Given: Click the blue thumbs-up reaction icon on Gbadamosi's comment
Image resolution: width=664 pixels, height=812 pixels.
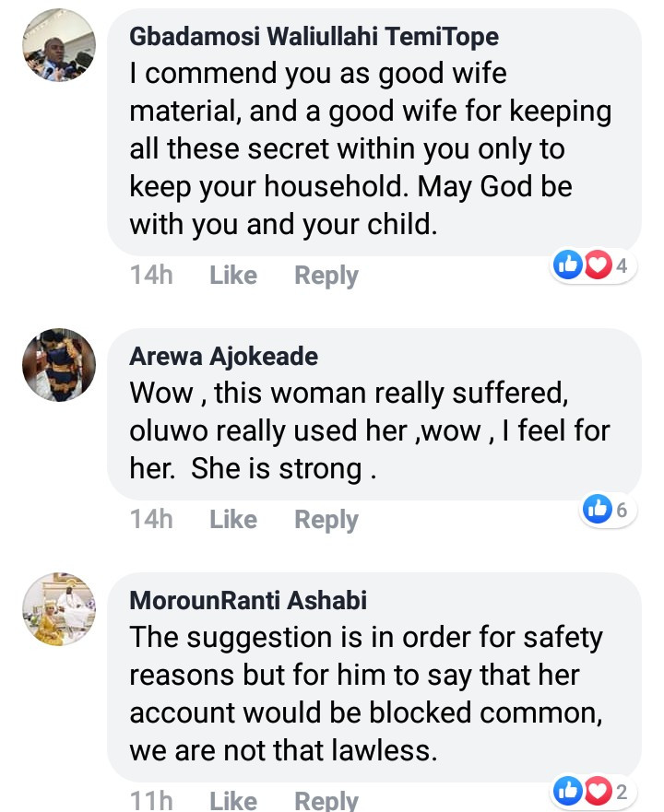Looking at the screenshot, I should point(566,265).
